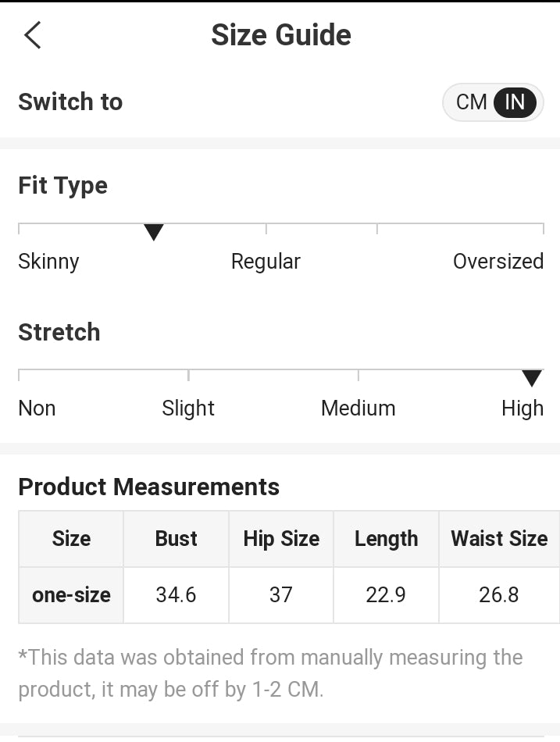
Task: Click the Oversized fit label
Action: (x=498, y=262)
